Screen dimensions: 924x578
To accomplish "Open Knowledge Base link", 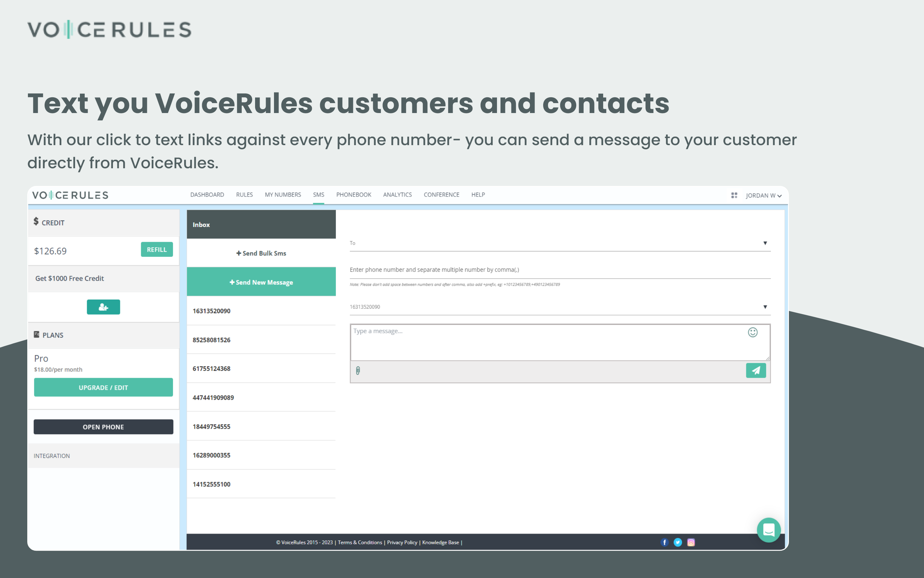I will 441,542.
